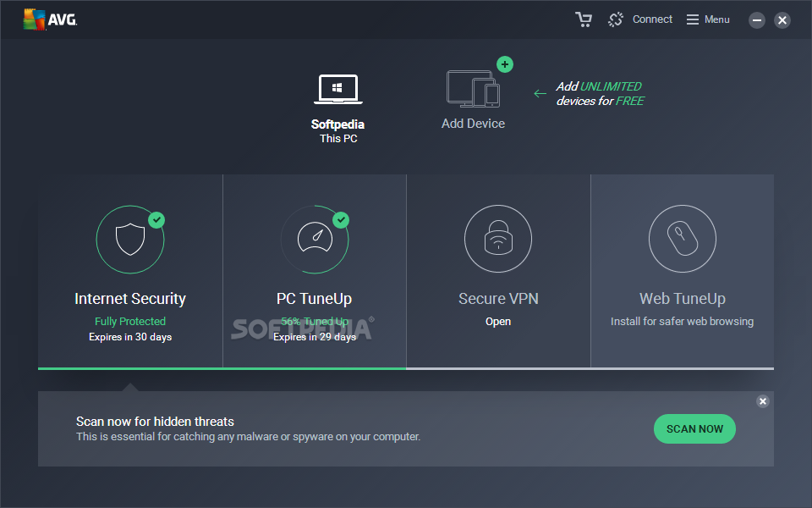Click the Fully Protected status text
This screenshot has height=508, width=812.
pos(130,322)
